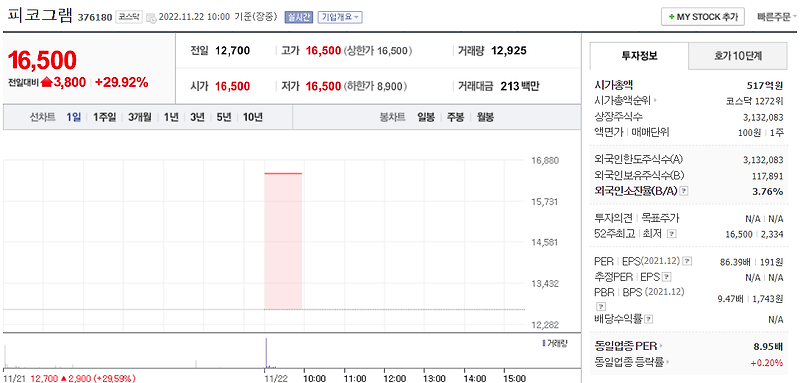The height and width of the screenshot is (383, 800).
Task: Click the 외국인보유주식수 117,891 value
Action: click(767, 176)
